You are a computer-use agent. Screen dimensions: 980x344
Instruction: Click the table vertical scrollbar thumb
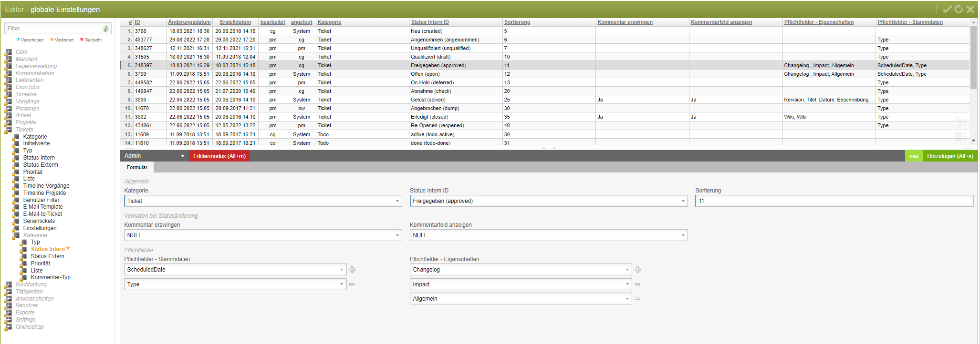(973, 57)
